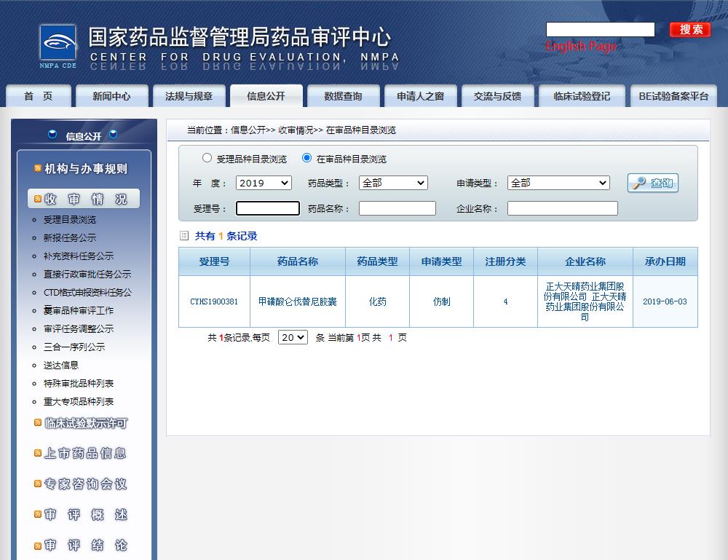Click the 正大天晴药业集团 company cell

click(x=585, y=301)
